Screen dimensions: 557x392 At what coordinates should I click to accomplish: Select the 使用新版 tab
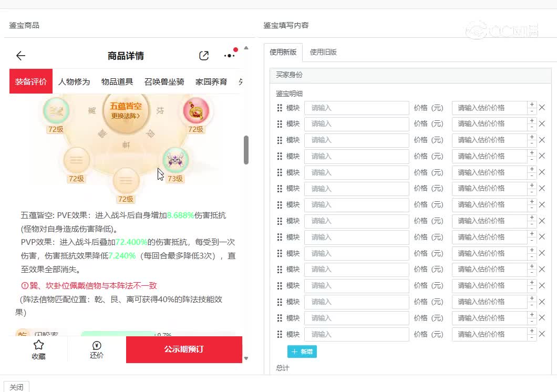click(x=283, y=52)
